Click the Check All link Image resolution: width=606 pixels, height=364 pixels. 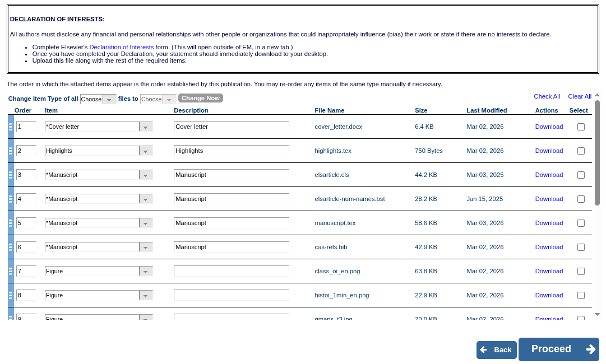click(x=547, y=96)
